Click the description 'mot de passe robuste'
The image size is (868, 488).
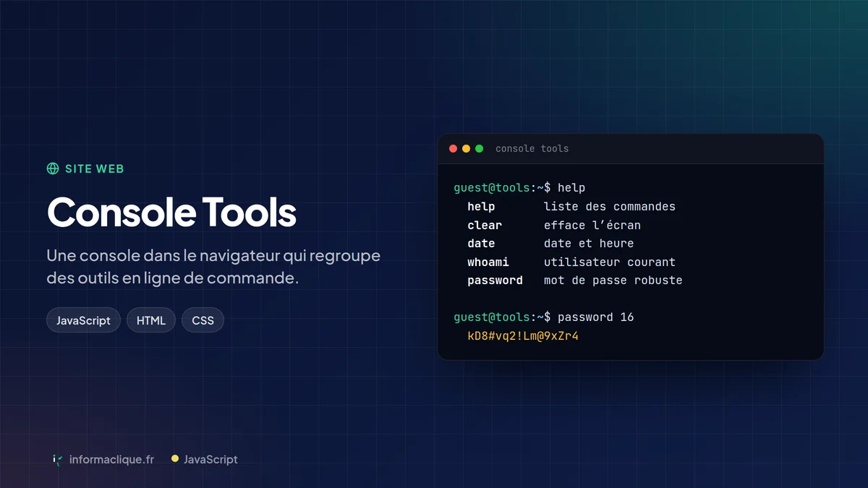coord(613,281)
